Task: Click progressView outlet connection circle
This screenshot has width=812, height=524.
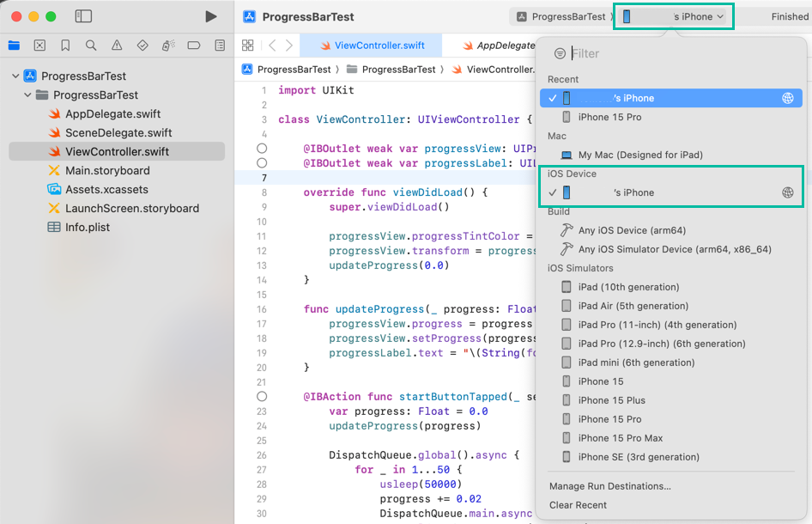Action: [262, 149]
